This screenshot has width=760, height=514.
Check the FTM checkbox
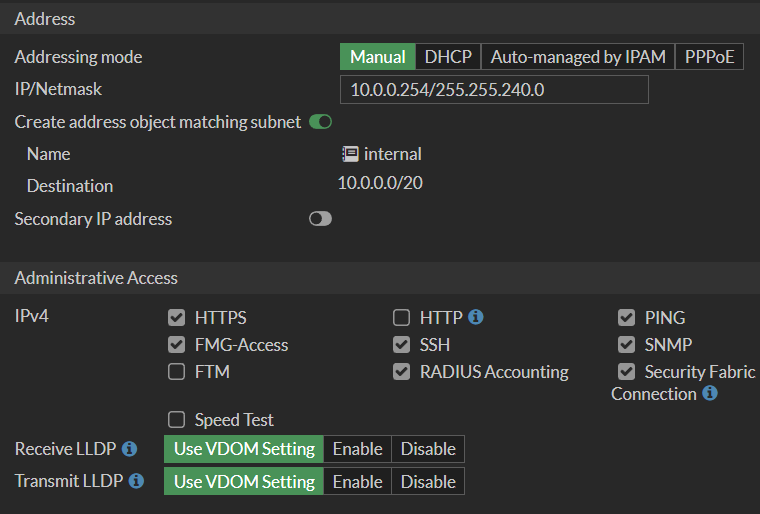pos(177,372)
